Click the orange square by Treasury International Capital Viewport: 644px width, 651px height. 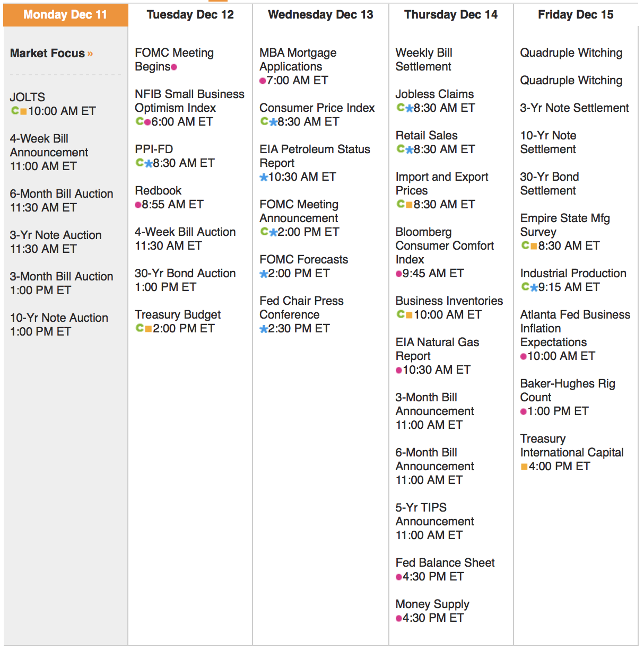pyautogui.click(x=524, y=467)
